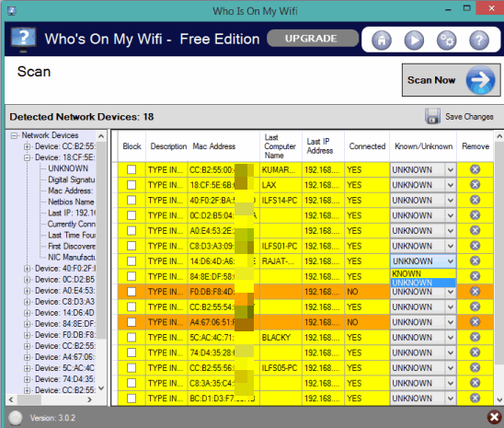The height and width of the screenshot is (428, 504).
Task: Expand tree node Device: CC:B2:55 at top
Action: click(27, 146)
